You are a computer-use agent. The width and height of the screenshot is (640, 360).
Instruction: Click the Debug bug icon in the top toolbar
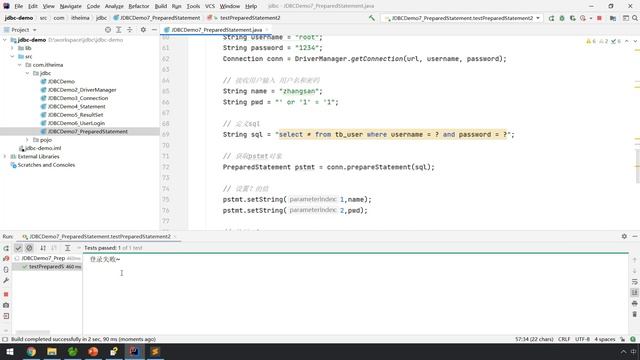pyautogui.click(x=562, y=18)
